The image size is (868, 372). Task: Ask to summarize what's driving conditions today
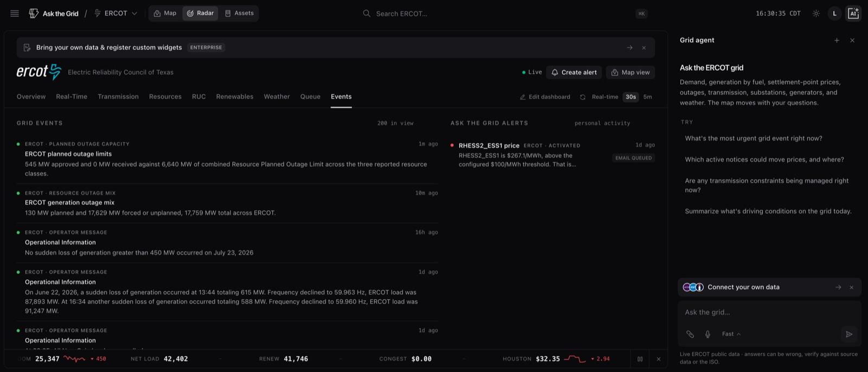(x=768, y=211)
